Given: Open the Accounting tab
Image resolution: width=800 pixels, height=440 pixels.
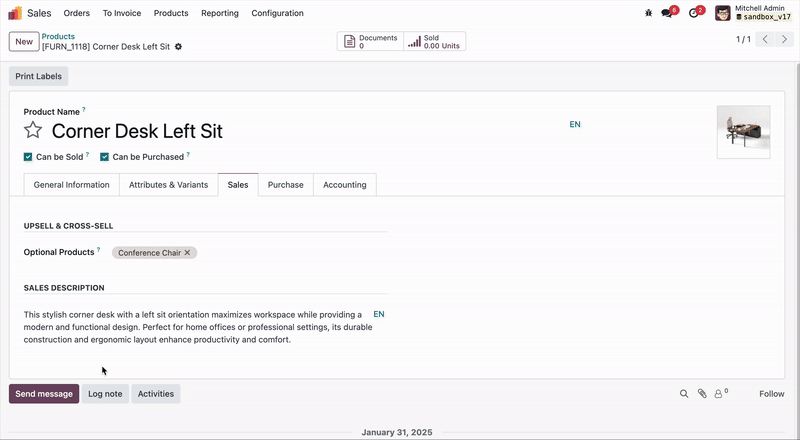Looking at the screenshot, I should pyautogui.click(x=344, y=185).
